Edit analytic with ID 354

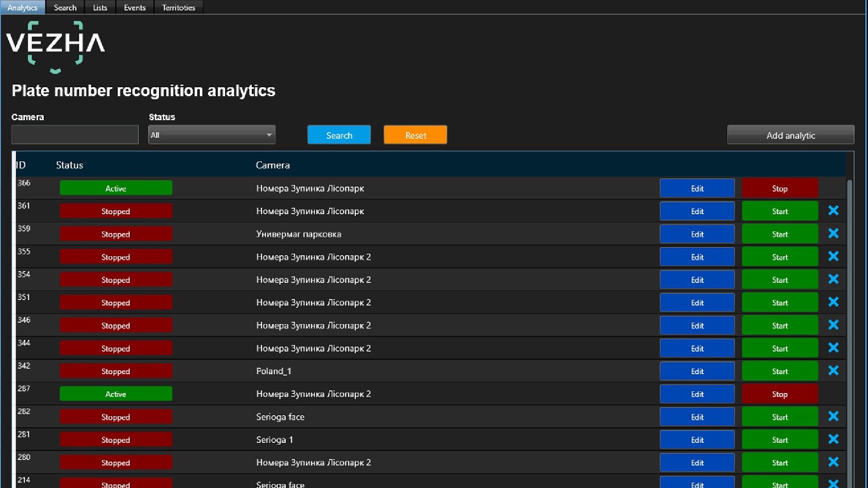(x=697, y=280)
